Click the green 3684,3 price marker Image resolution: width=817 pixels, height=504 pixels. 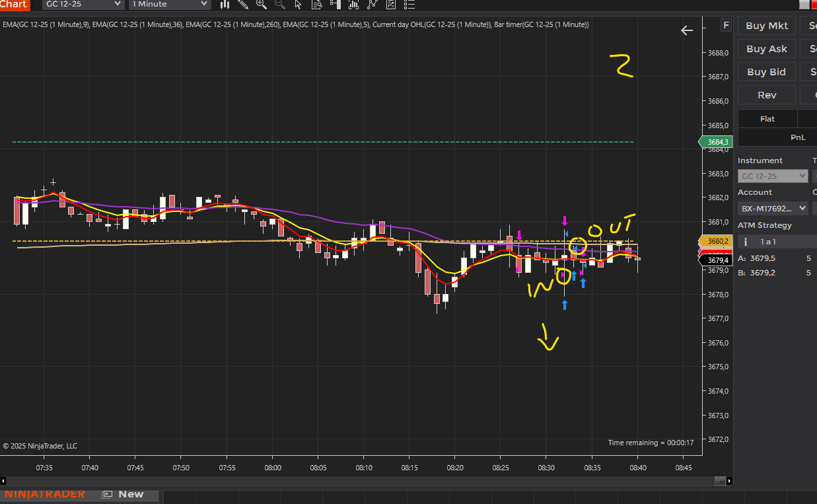coord(714,142)
